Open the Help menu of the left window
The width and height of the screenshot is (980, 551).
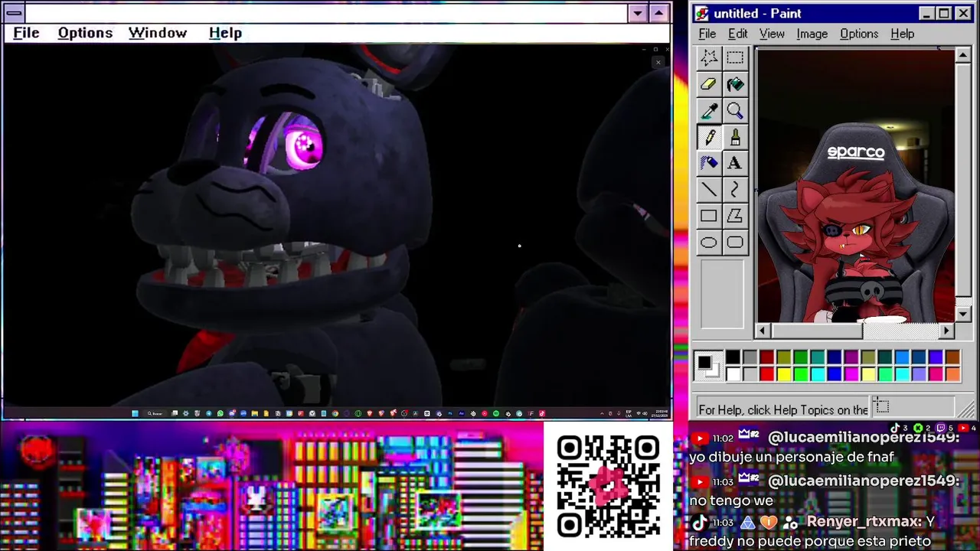[x=225, y=33]
